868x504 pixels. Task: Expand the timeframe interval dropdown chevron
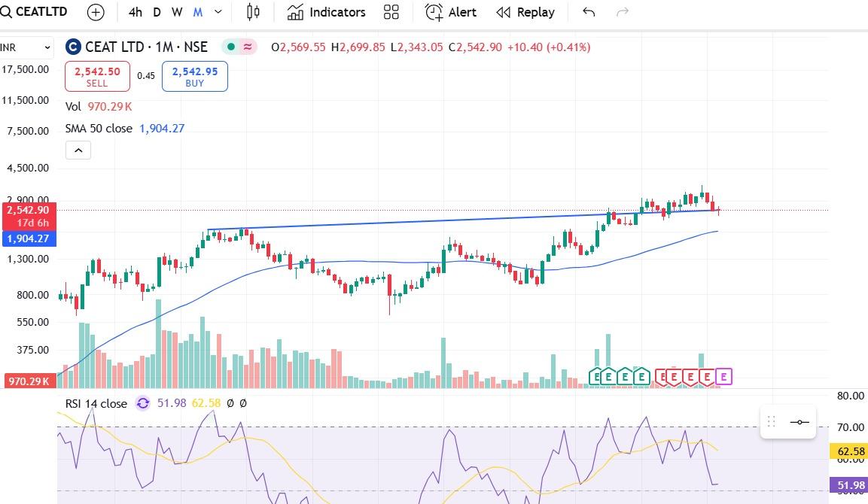coord(218,12)
